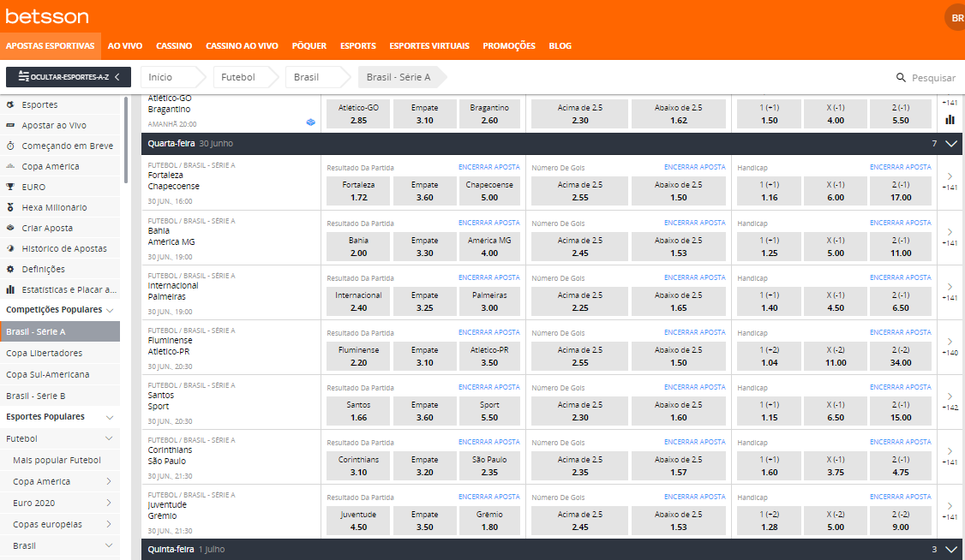Click the statistics bar chart icon for Atlético-GO match
Screen dimensions: 965x560
(950, 120)
